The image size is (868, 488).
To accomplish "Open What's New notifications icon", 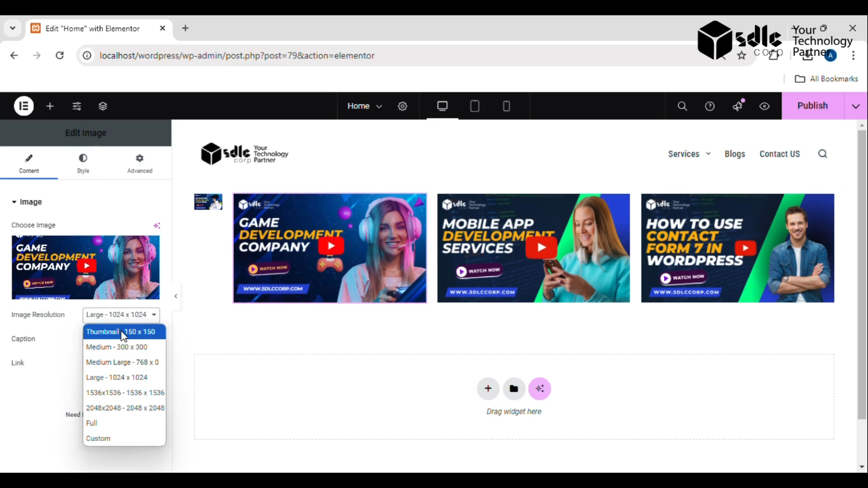I will pos(738,105).
